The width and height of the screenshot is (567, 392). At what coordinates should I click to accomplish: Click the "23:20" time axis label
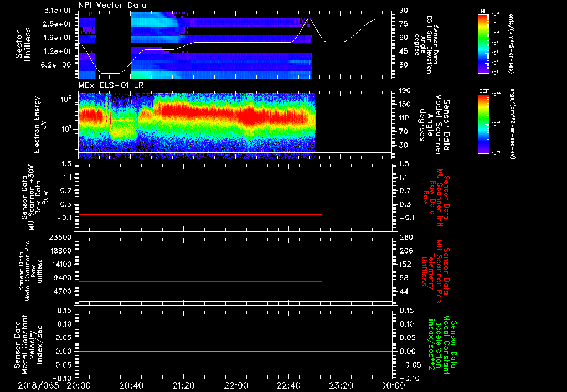(341, 385)
